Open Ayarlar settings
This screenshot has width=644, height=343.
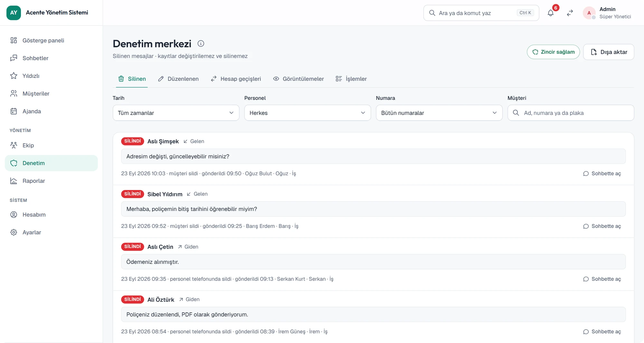coord(52,232)
